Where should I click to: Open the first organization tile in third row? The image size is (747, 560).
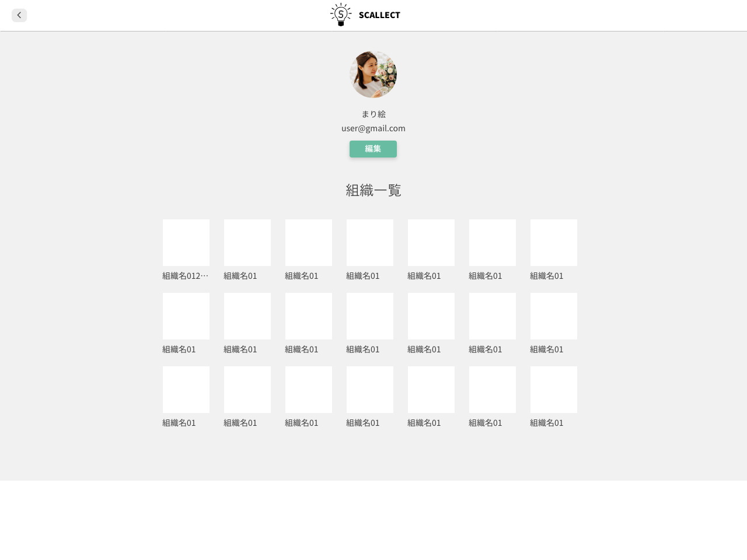tap(186, 390)
